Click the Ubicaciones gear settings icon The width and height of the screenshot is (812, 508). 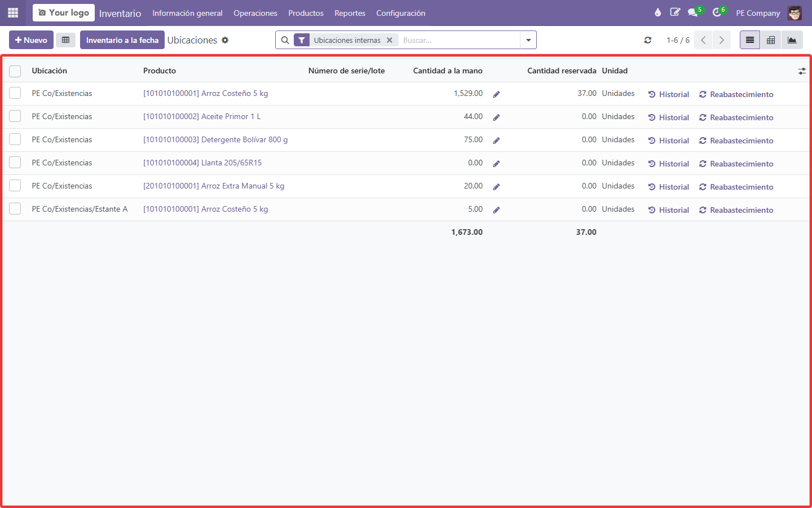(225, 40)
